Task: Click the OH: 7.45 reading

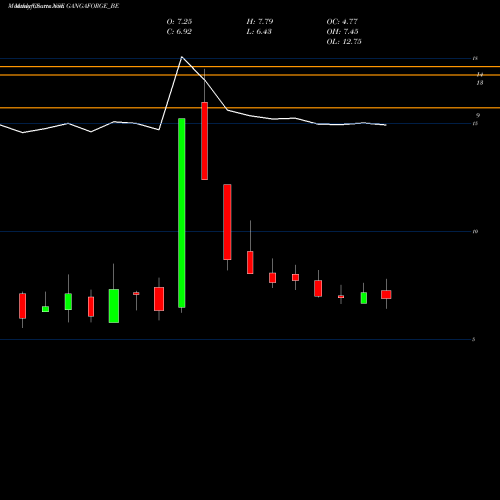Action: [x=342, y=32]
